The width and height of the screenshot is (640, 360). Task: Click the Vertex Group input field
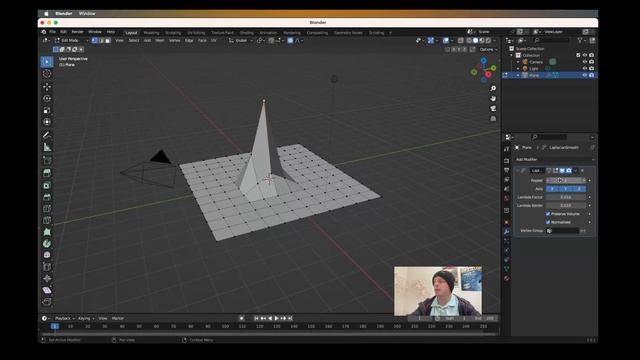[562, 231]
